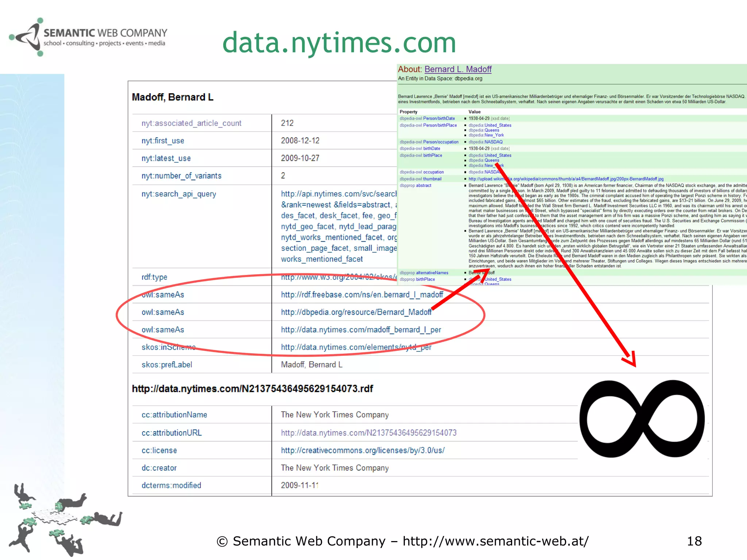747x560 pixels.
Task: Click the Semantic Web Company logo
Action: (88, 37)
